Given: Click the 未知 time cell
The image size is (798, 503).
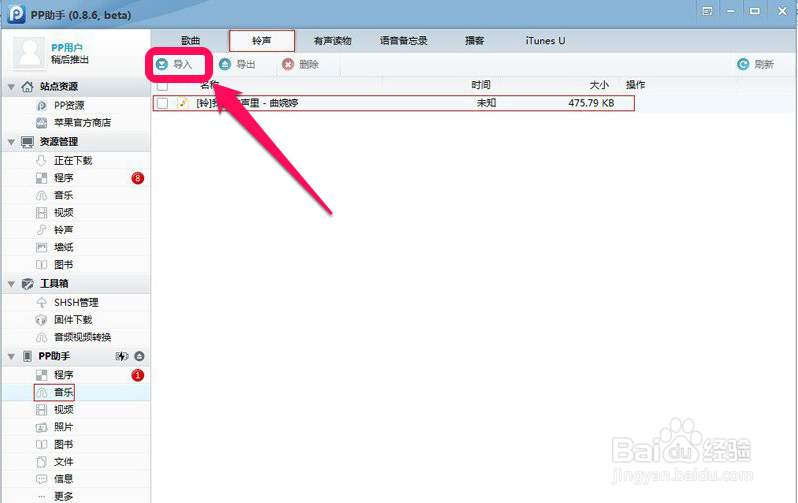Looking at the screenshot, I should (486, 103).
